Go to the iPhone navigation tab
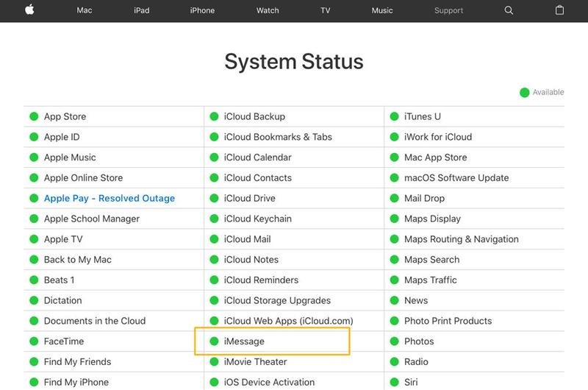This screenshot has height=390, width=588. (202, 10)
